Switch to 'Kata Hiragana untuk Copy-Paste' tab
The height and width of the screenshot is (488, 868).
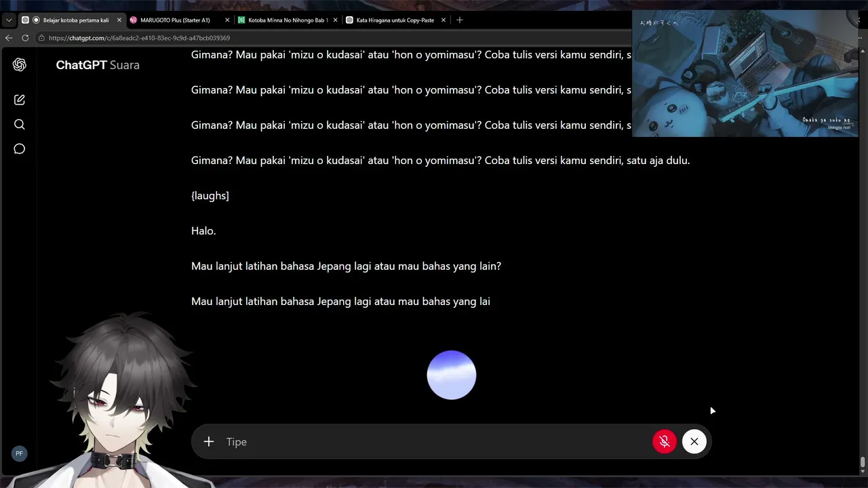pos(396,20)
